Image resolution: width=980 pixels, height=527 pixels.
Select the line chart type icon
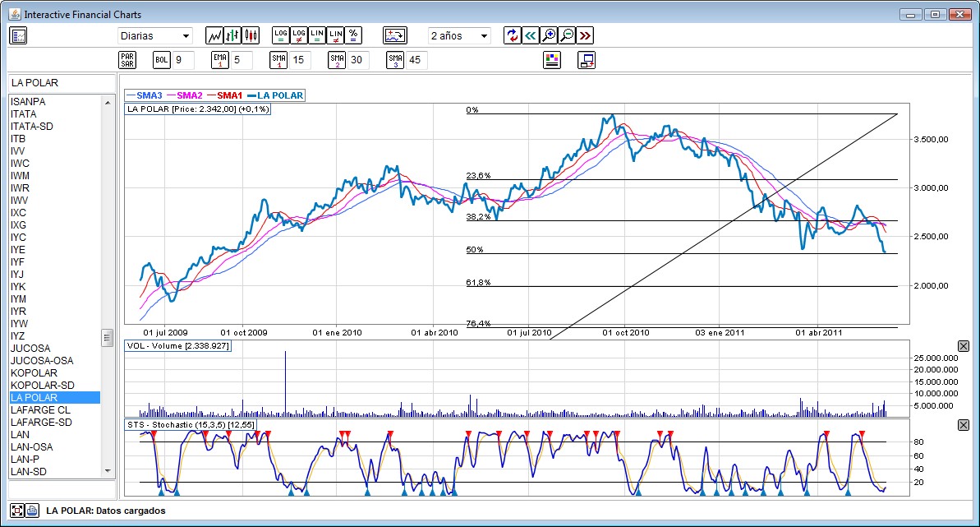pos(214,35)
